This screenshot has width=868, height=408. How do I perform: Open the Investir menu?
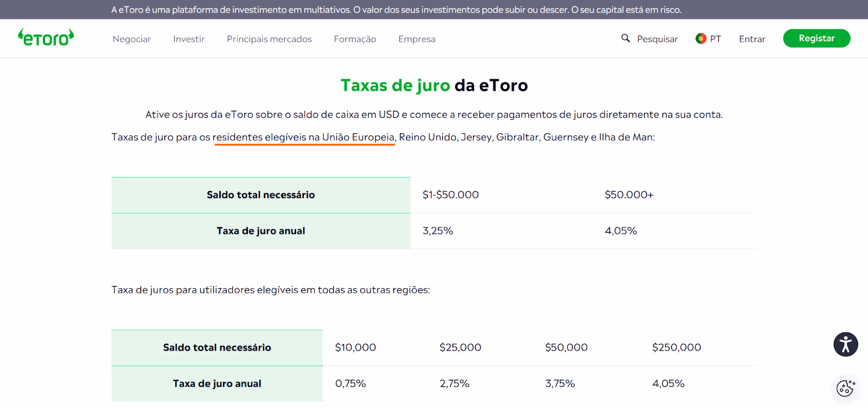(x=189, y=39)
